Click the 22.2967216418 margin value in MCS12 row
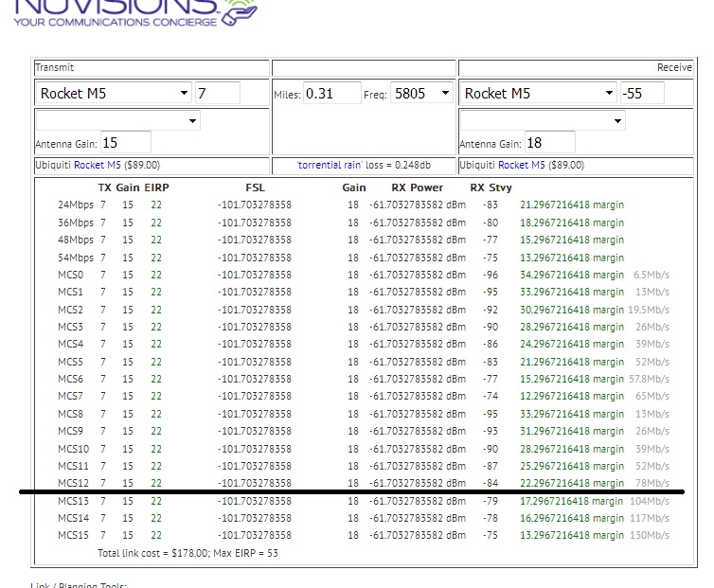Image resolution: width=714 pixels, height=588 pixels. pos(572,483)
